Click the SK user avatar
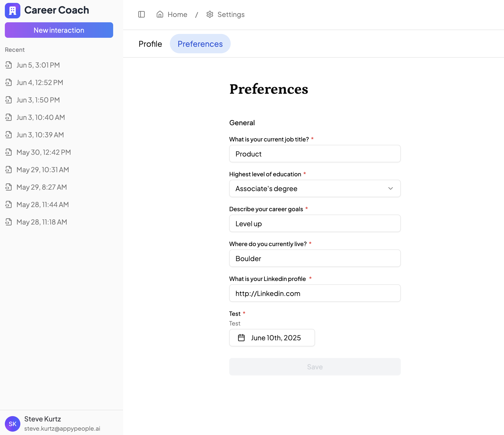 coord(12,424)
